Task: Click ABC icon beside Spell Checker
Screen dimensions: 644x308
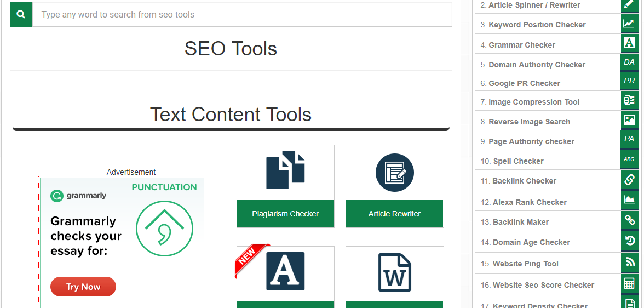Action: pyautogui.click(x=629, y=159)
